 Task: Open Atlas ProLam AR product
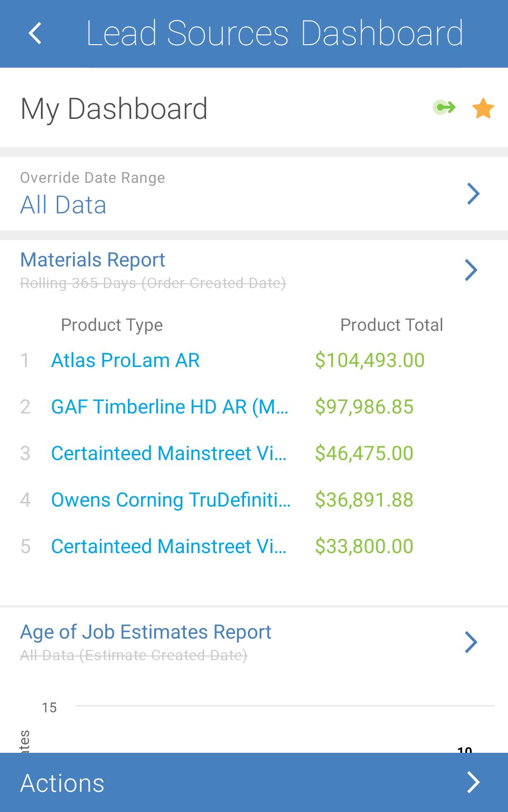[126, 360]
